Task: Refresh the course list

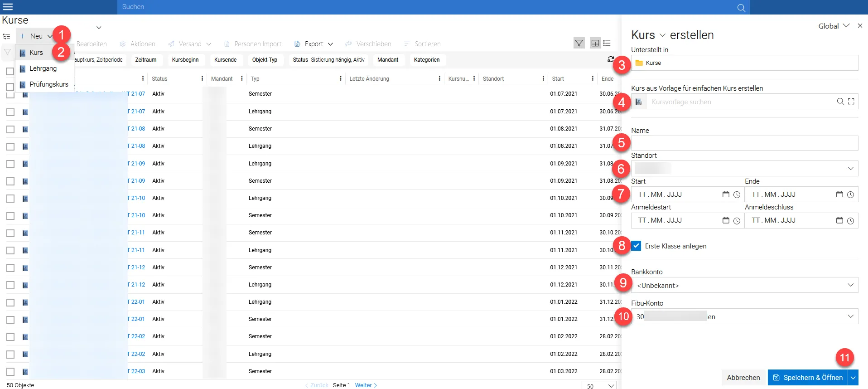Action: point(611,59)
